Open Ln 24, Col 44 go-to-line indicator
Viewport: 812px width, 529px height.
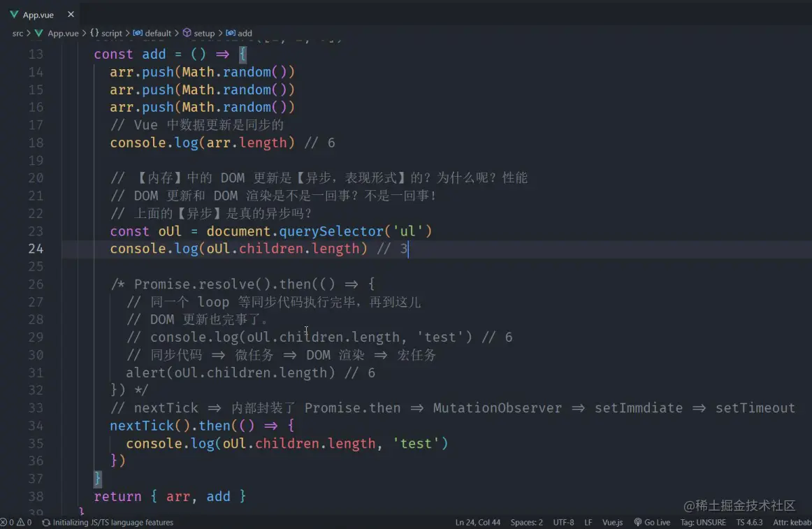(x=477, y=522)
